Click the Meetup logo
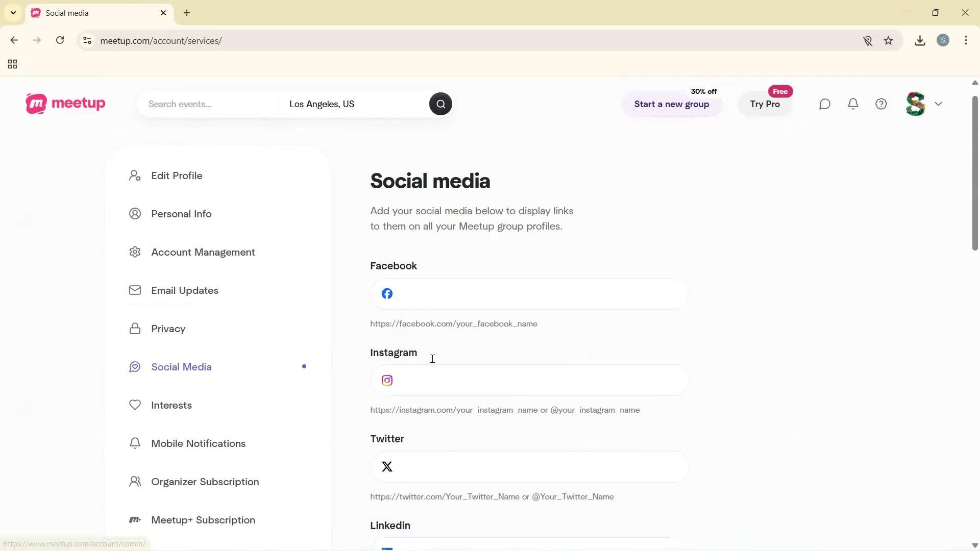 (65, 104)
